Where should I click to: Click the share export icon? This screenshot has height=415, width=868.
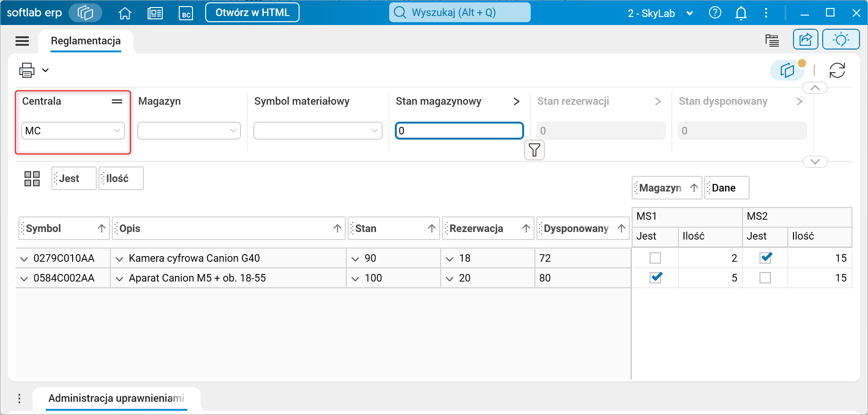[x=806, y=39]
